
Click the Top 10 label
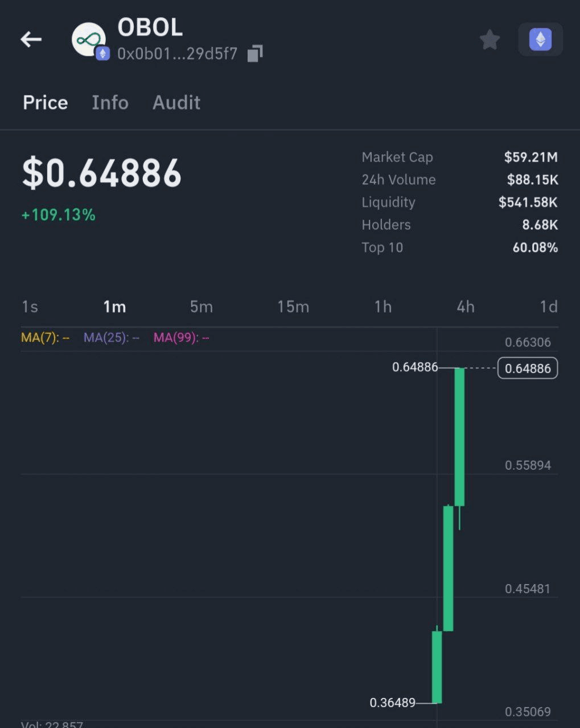coord(382,247)
